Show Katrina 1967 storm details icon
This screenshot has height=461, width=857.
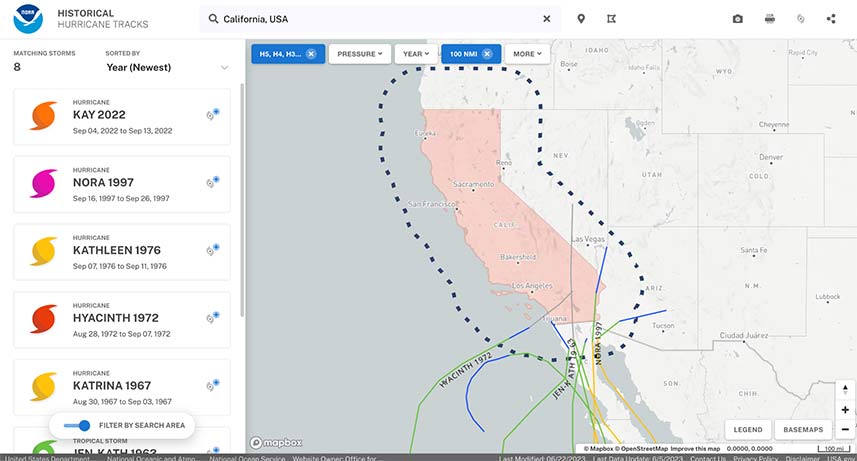tap(213, 386)
